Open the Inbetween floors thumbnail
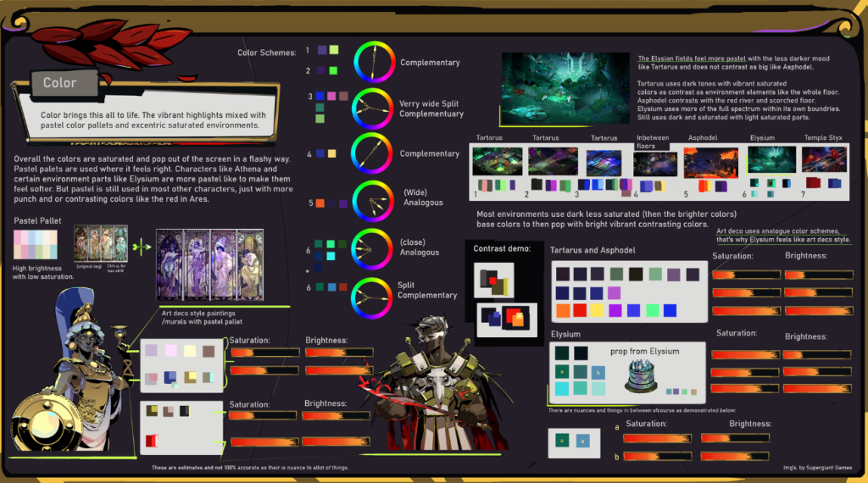868x483 pixels. 655,164
